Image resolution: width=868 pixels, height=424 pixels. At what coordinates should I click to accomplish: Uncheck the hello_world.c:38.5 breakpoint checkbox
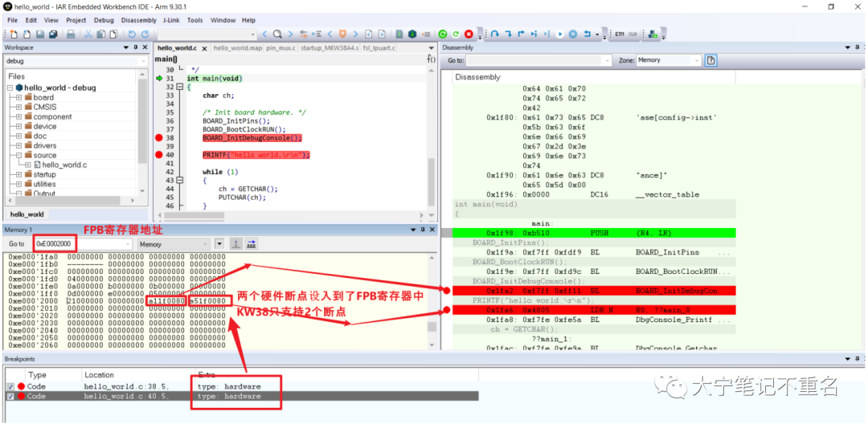tap(10, 386)
